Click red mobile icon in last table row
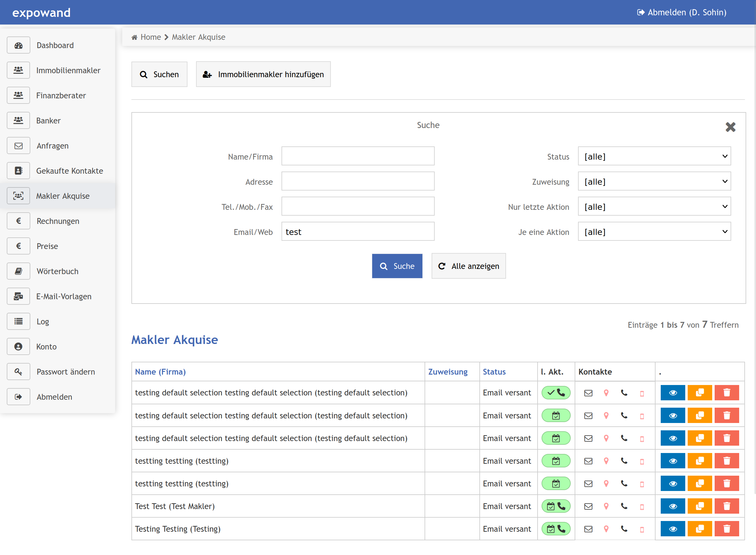756x555 pixels. coord(642,530)
